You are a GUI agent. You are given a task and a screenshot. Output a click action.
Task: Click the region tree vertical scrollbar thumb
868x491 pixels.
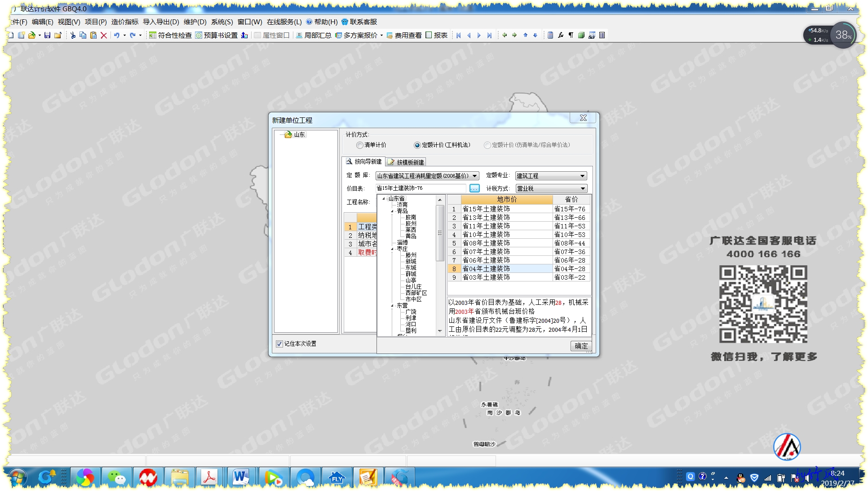coord(440,233)
